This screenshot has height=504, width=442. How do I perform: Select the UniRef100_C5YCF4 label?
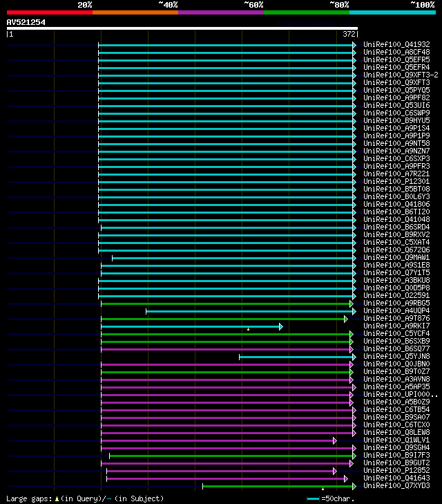396,334
